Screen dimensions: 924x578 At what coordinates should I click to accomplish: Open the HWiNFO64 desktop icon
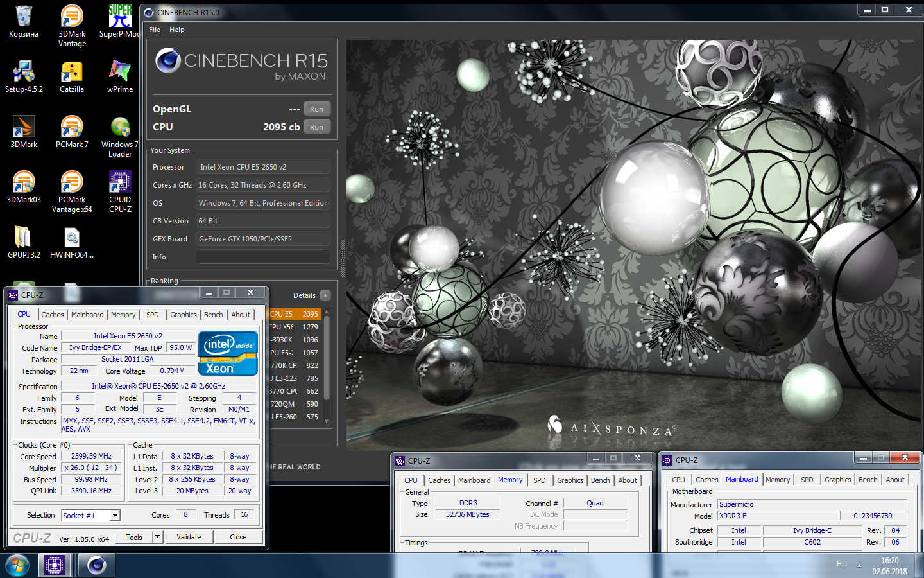(x=72, y=242)
